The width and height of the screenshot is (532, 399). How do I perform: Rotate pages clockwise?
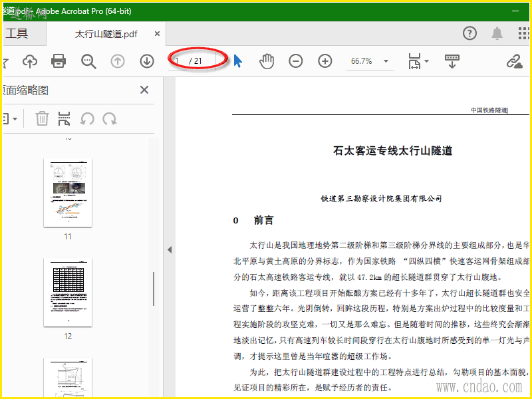(x=110, y=119)
